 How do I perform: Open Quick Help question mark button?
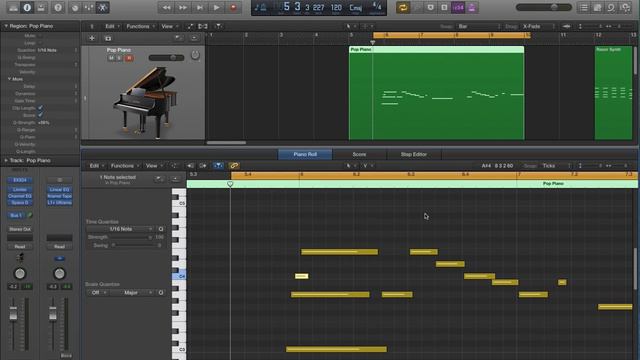pyautogui.click(x=58, y=7)
